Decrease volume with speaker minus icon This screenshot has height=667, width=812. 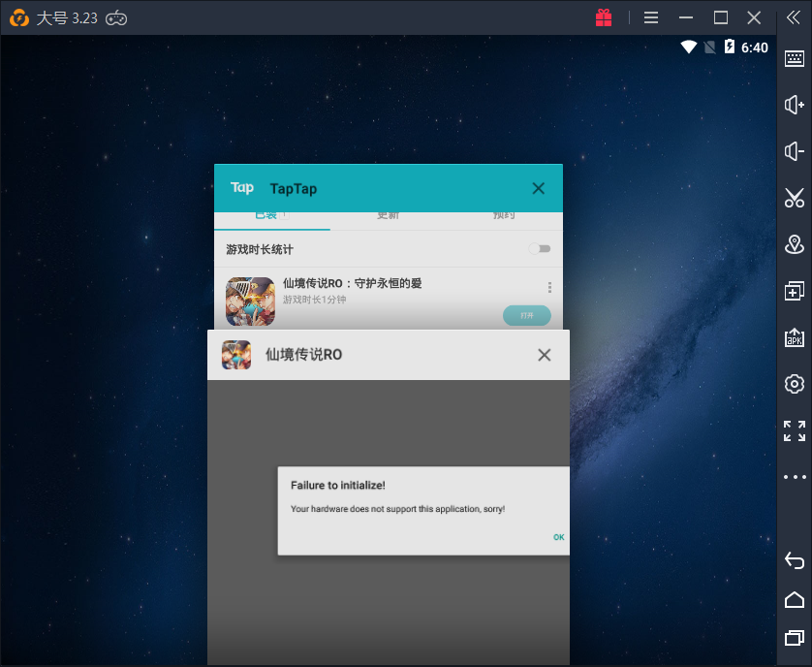click(795, 151)
